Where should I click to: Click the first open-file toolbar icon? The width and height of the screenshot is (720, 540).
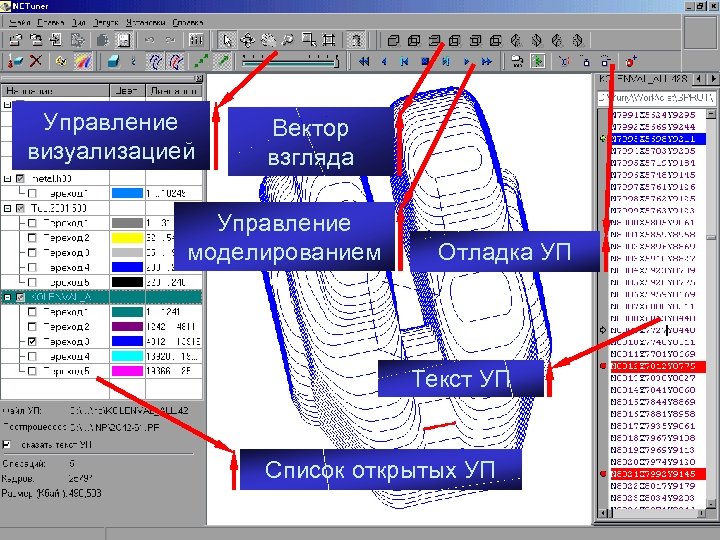(16, 40)
